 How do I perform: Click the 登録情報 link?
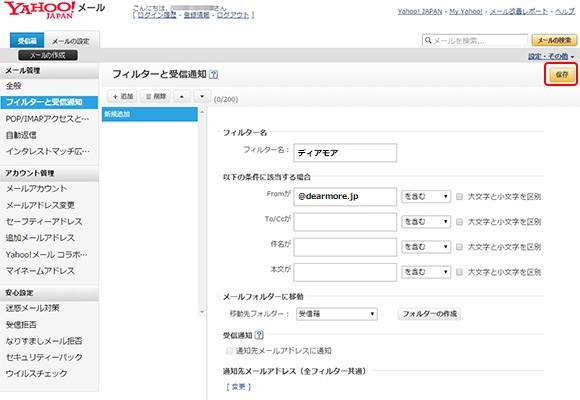pos(196,15)
